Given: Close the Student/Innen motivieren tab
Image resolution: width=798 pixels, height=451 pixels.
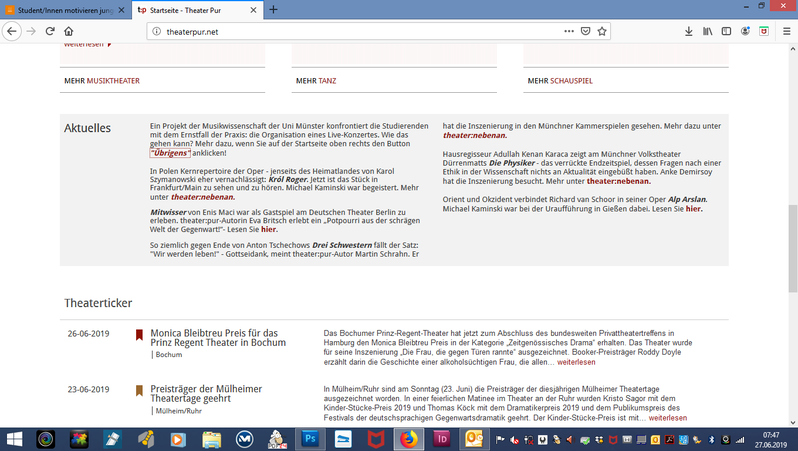Looking at the screenshot, I should tap(121, 10).
